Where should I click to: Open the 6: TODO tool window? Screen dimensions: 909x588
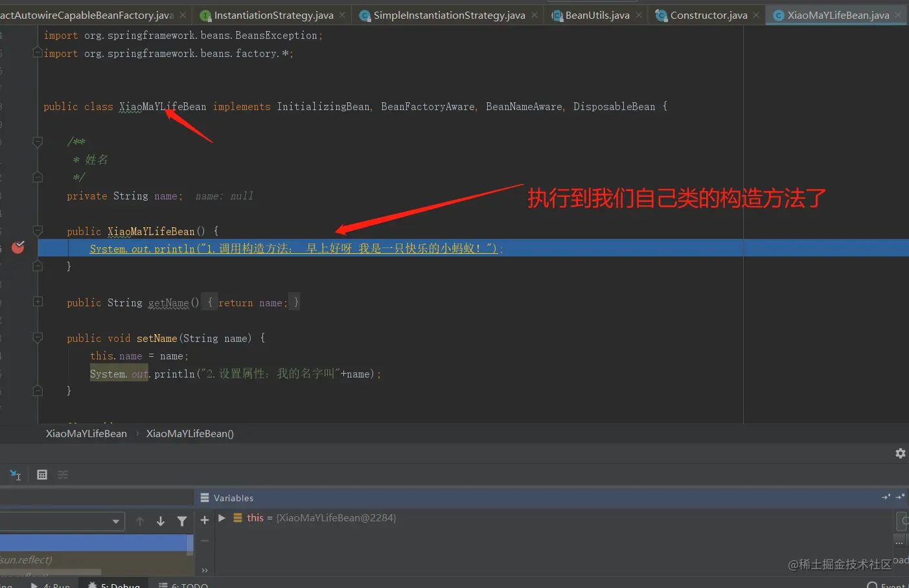point(184,585)
